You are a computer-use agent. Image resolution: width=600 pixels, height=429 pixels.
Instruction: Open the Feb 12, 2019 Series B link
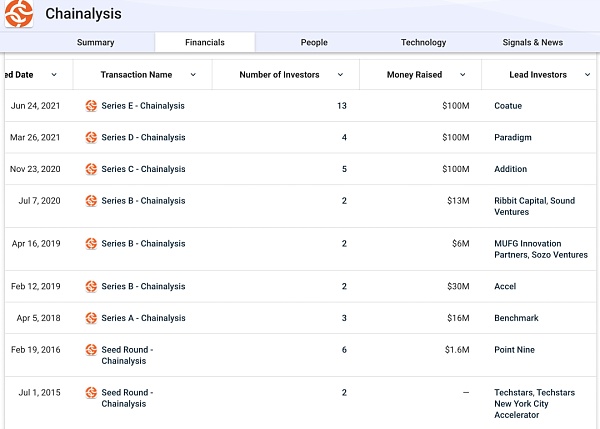click(143, 286)
